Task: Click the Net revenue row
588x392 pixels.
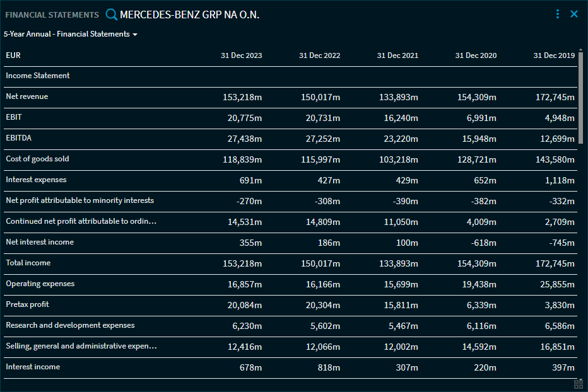Action: [x=26, y=96]
